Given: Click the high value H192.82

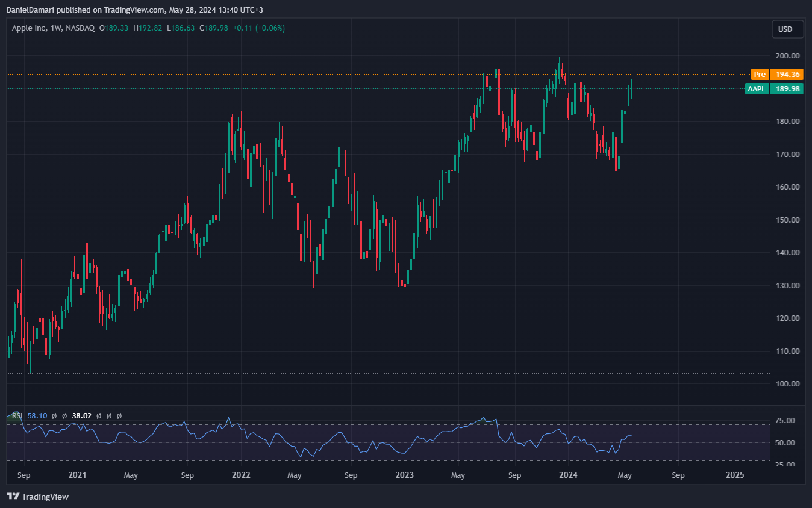Looking at the screenshot, I should tap(148, 28).
